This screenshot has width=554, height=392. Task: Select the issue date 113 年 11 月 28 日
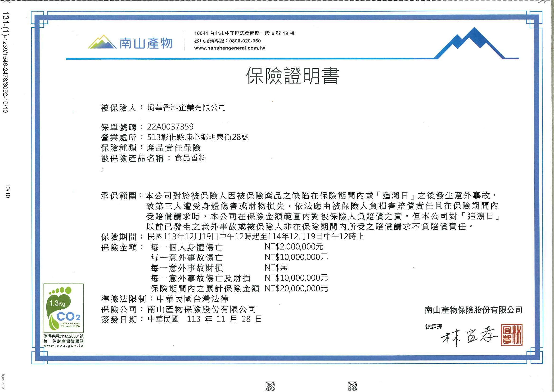pyautogui.click(x=224, y=319)
